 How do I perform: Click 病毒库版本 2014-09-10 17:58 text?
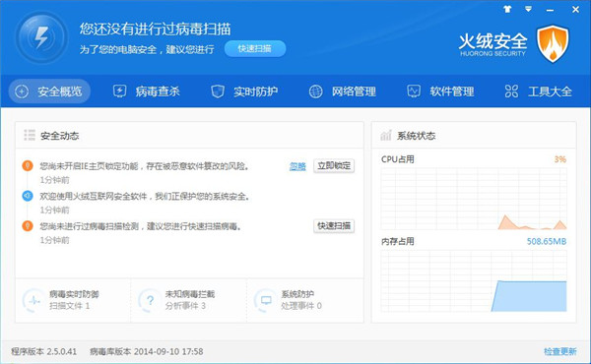point(147,351)
